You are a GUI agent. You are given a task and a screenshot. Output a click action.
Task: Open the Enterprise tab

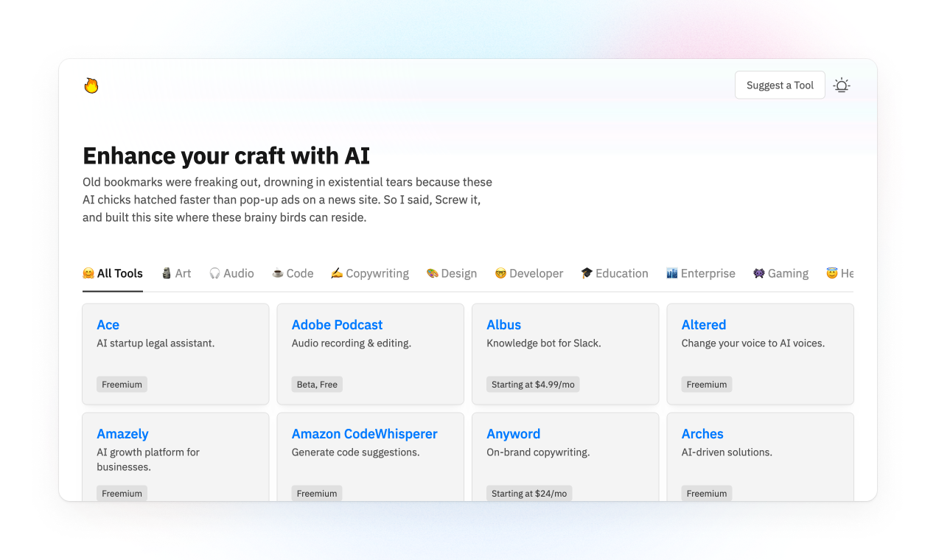pos(701,273)
